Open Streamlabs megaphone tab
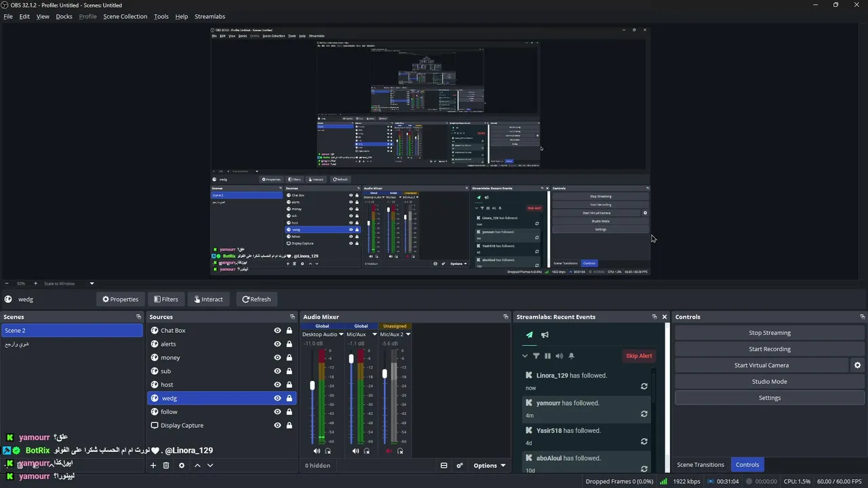 [545, 335]
